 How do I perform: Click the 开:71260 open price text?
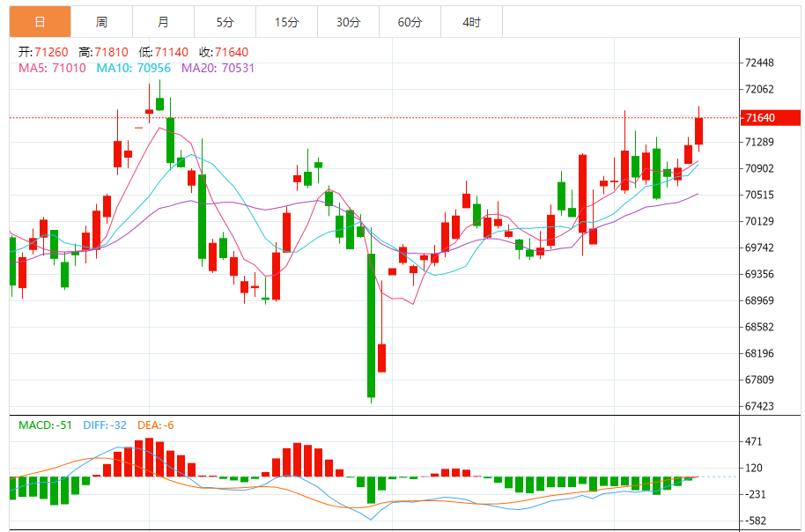coord(43,52)
